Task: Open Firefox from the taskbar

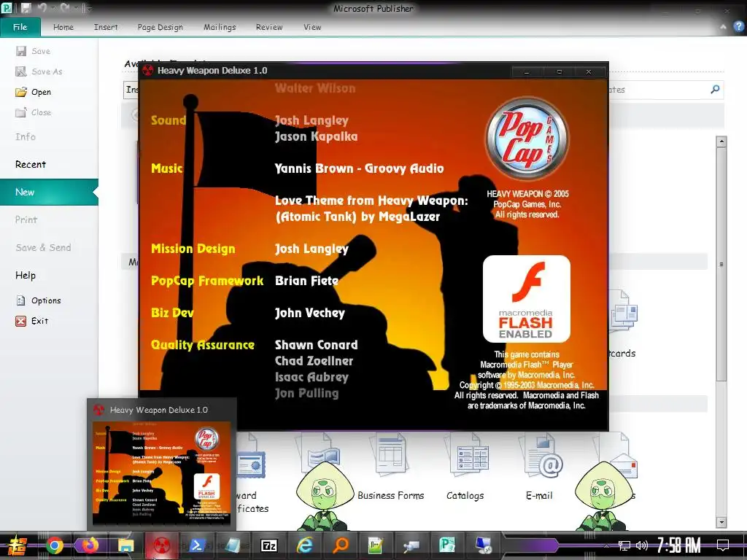Action: [x=90, y=545]
